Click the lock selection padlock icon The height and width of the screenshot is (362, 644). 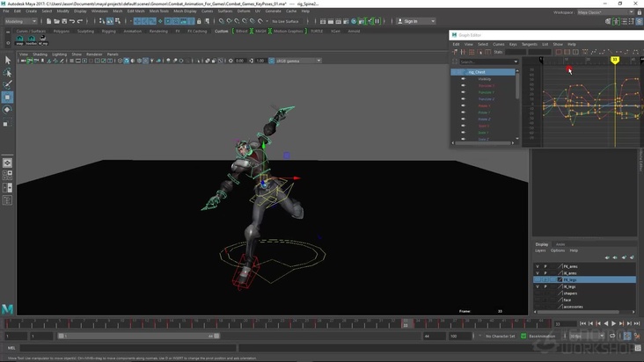pos(199,21)
